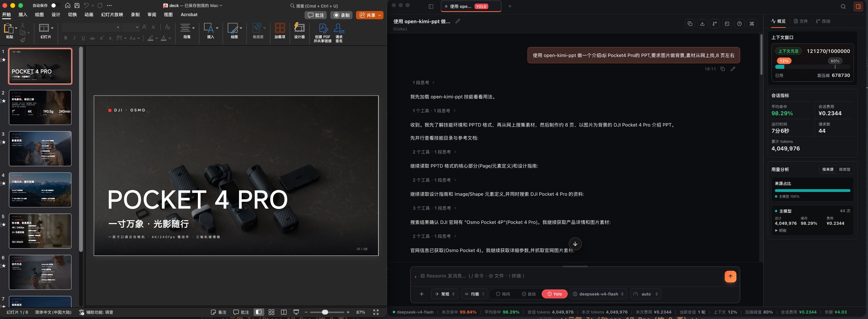This screenshot has width=868, height=319.
Task: Expand the '1 段思考' thinking section
Action: coord(424,83)
